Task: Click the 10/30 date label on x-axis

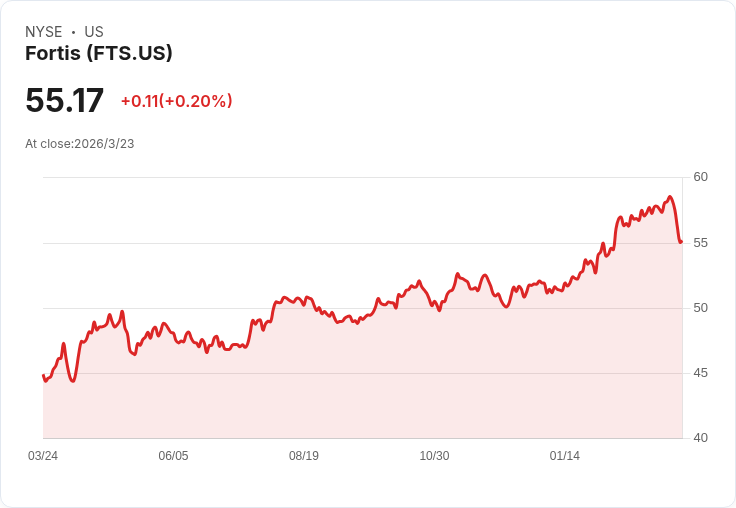Action: coord(434,456)
